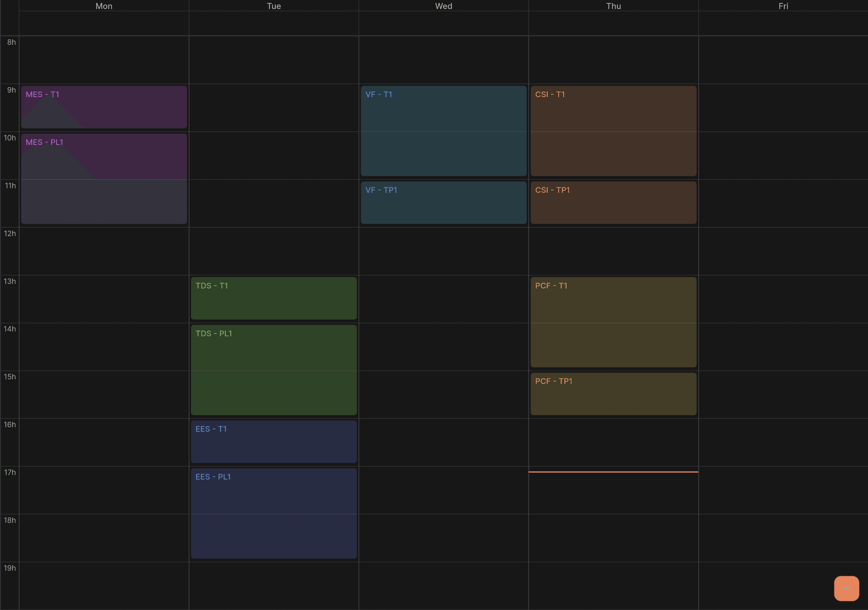This screenshot has height=610, width=868.
Task: Open the orange floating menu button
Action: [x=846, y=589]
